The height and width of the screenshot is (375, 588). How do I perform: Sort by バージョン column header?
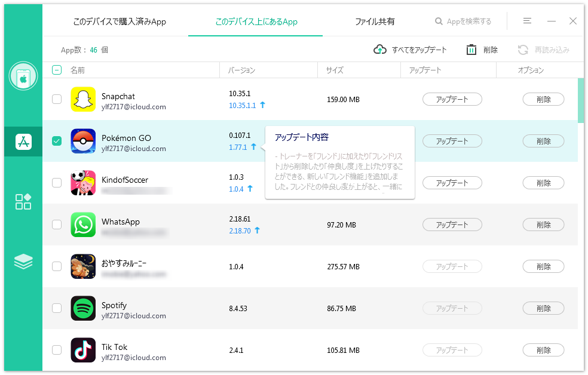pos(242,70)
